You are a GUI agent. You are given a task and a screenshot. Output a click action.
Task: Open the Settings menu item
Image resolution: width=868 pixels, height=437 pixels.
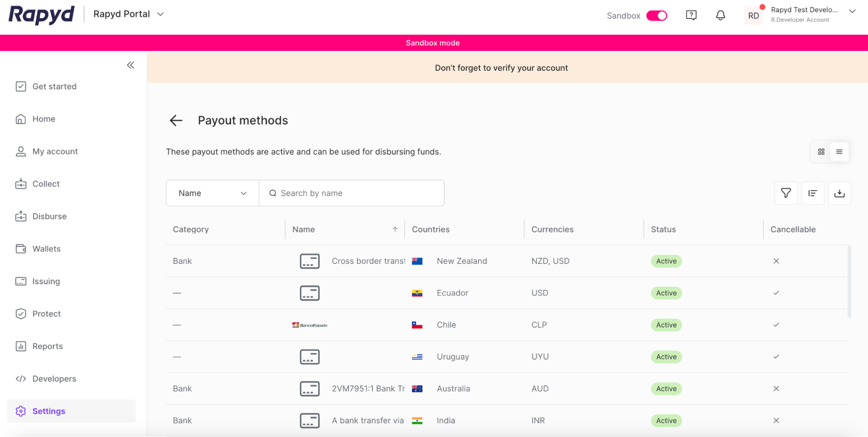(x=49, y=411)
